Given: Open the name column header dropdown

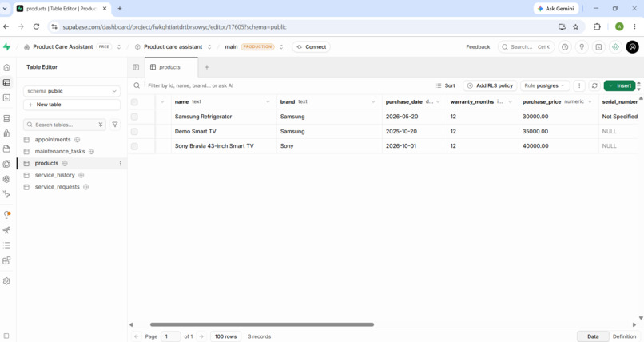Looking at the screenshot, I should (x=268, y=101).
